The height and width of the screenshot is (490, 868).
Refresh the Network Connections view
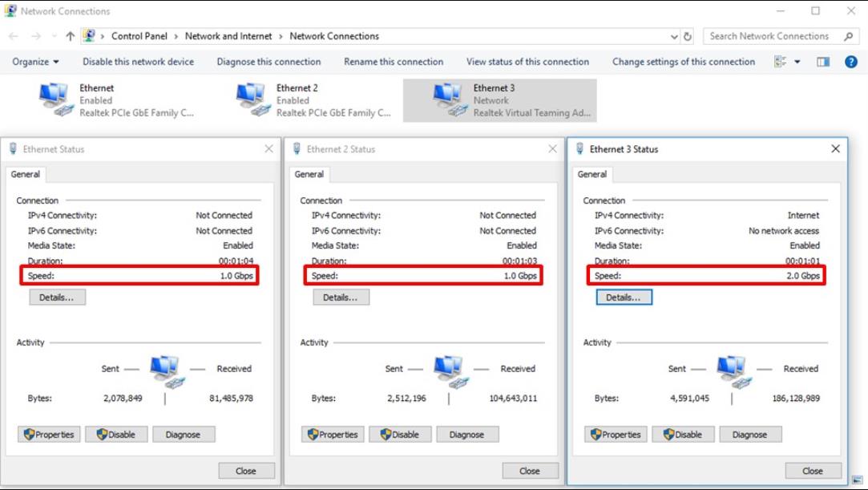pos(688,37)
